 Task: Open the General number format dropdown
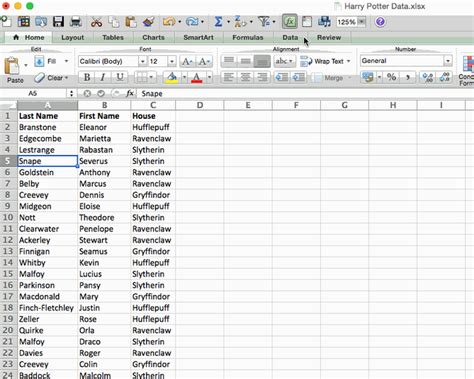448,61
